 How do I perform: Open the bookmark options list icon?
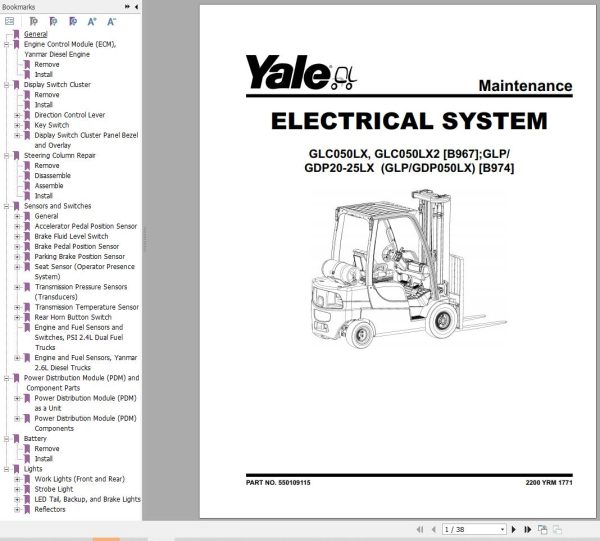click(10, 21)
